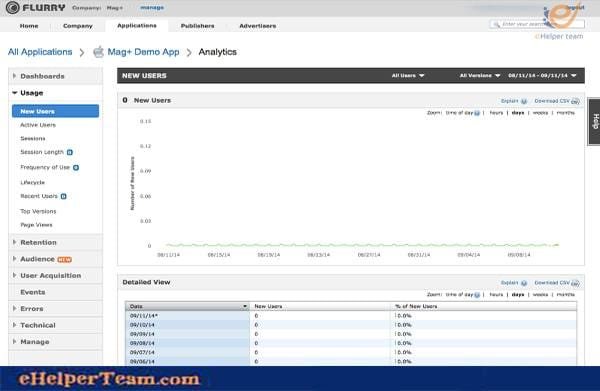
Task: Click the badge beside Recent Users
Action: [x=64, y=196]
